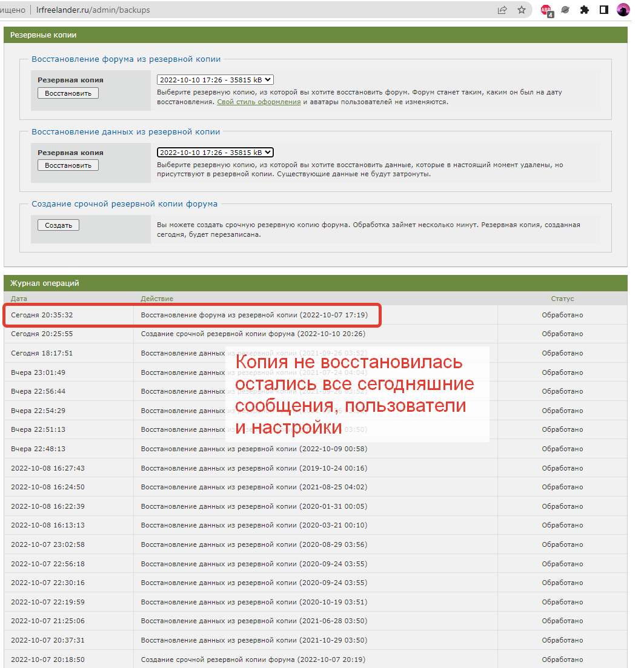Click Обработано status in Вчера 22:48:13 row
Screen dimensions: 644x668
pos(562,449)
